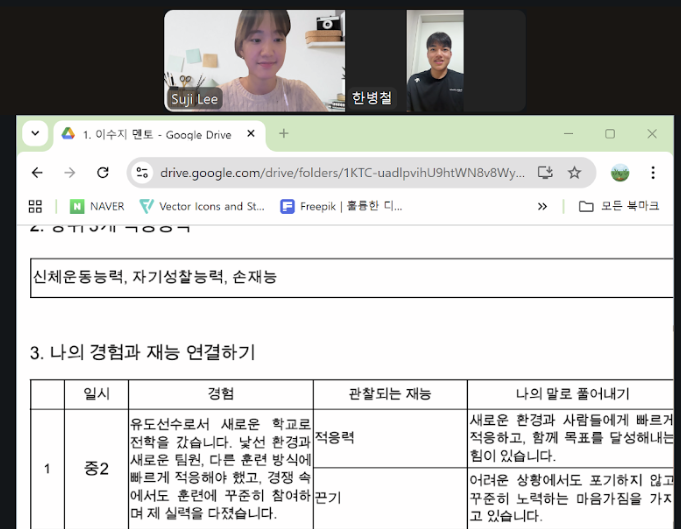Open the apps grid shortcut in bookmarks bar
This screenshot has height=529, width=681.
pos(35,206)
